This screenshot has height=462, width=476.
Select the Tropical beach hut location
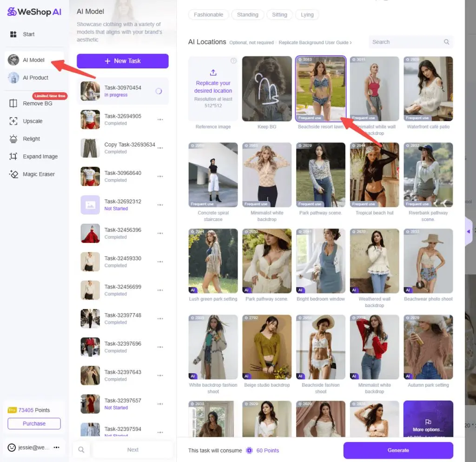click(374, 174)
